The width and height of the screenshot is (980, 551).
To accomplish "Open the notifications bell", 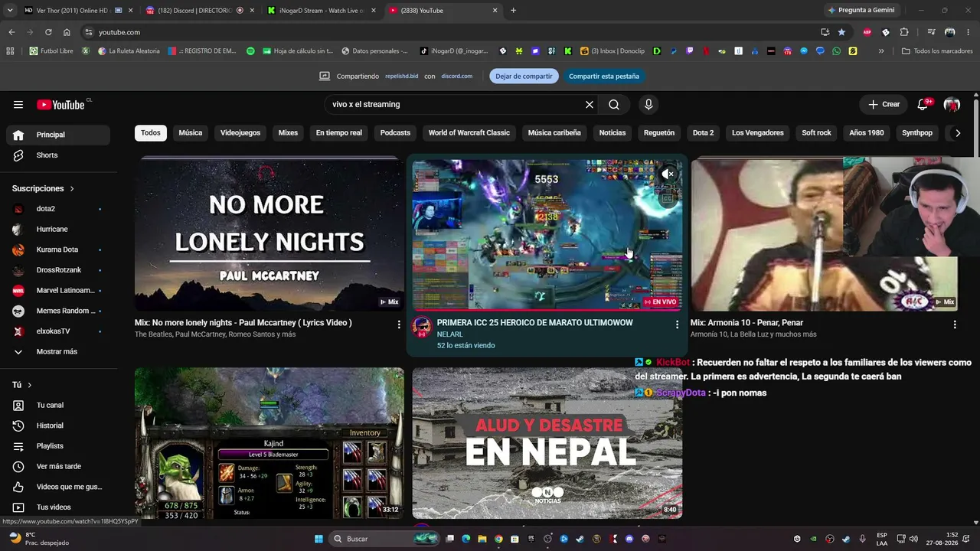I will pos(923,105).
